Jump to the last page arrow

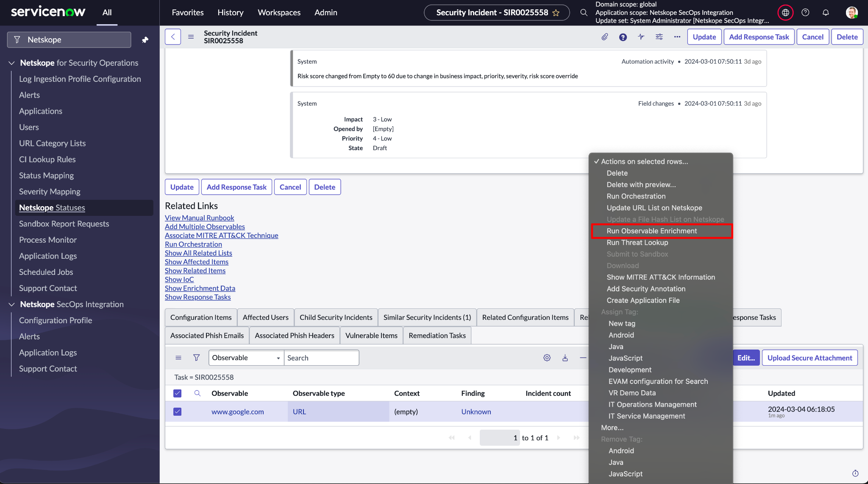pos(576,438)
